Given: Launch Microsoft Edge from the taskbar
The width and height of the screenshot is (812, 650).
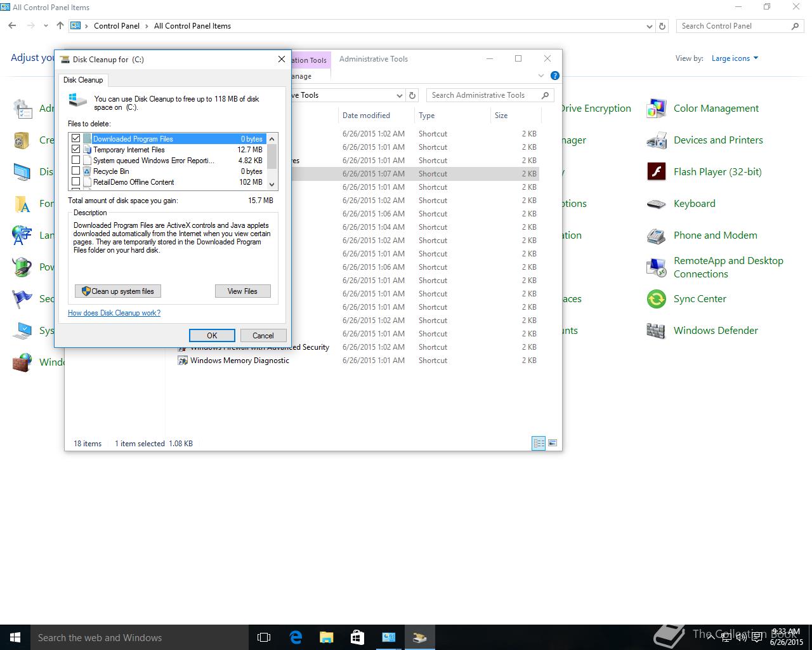Looking at the screenshot, I should click(x=296, y=637).
